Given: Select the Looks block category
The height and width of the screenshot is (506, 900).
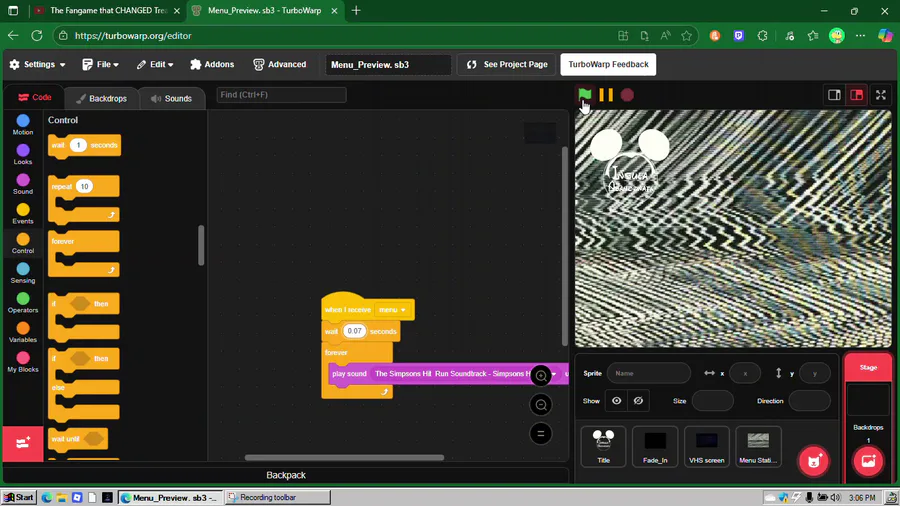Looking at the screenshot, I should (23, 154).
